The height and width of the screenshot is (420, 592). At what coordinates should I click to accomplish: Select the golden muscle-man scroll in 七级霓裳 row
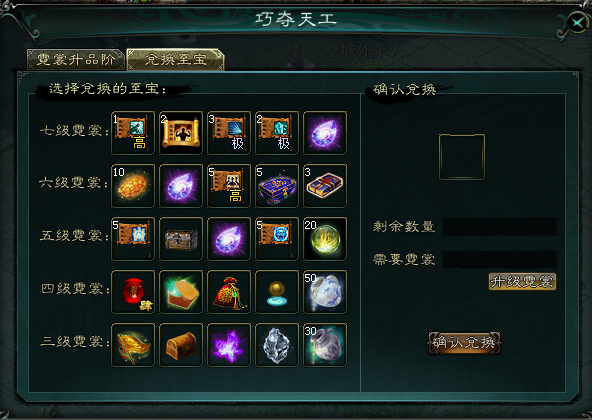181,133
